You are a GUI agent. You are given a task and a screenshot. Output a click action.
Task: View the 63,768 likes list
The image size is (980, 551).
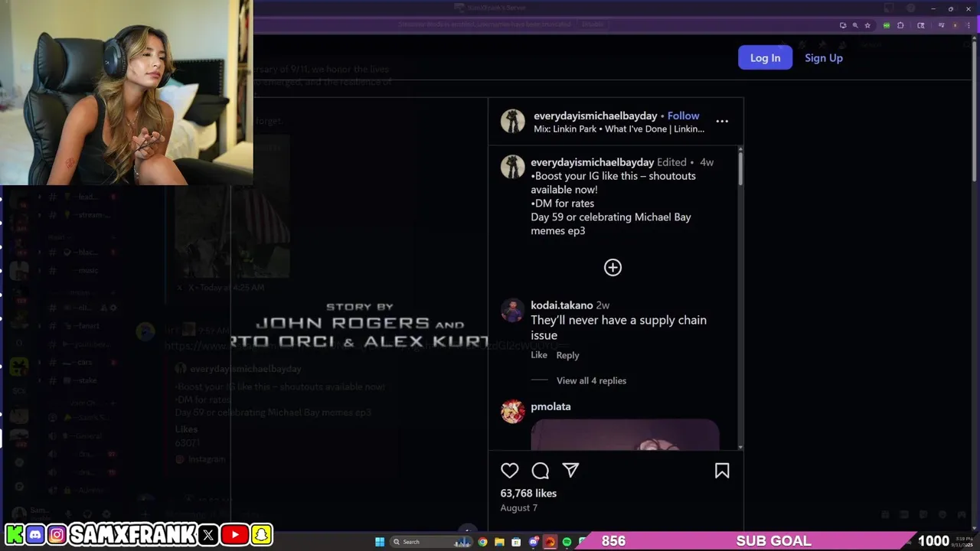[528, 494]
